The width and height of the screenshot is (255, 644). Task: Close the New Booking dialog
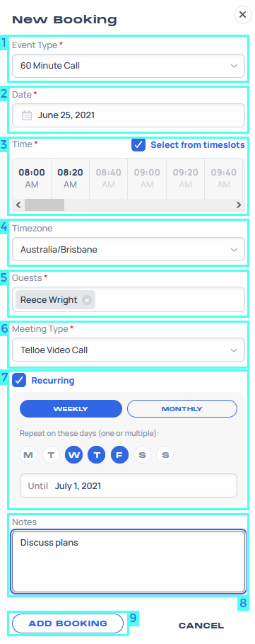pyautogui.click(x=242, y=15)
